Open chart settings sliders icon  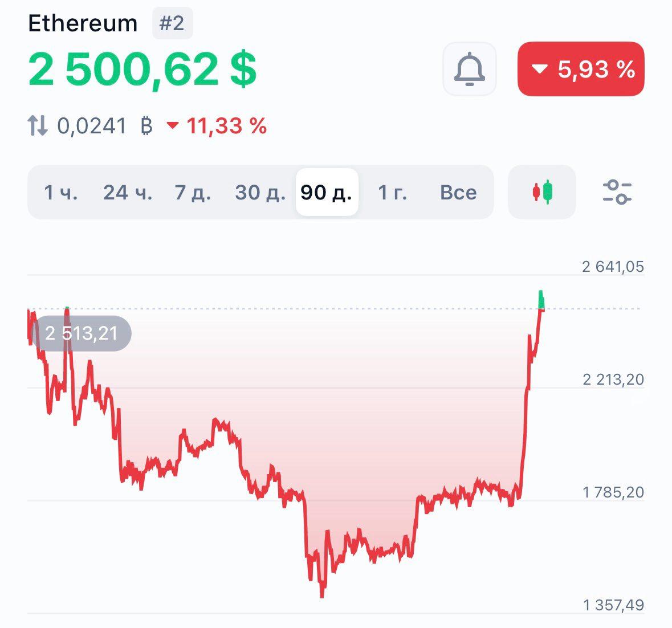[x=617, y=192]
